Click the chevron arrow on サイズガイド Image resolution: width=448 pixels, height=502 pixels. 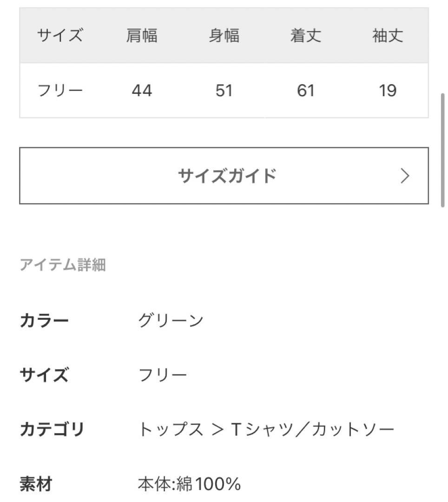(405, 176)
